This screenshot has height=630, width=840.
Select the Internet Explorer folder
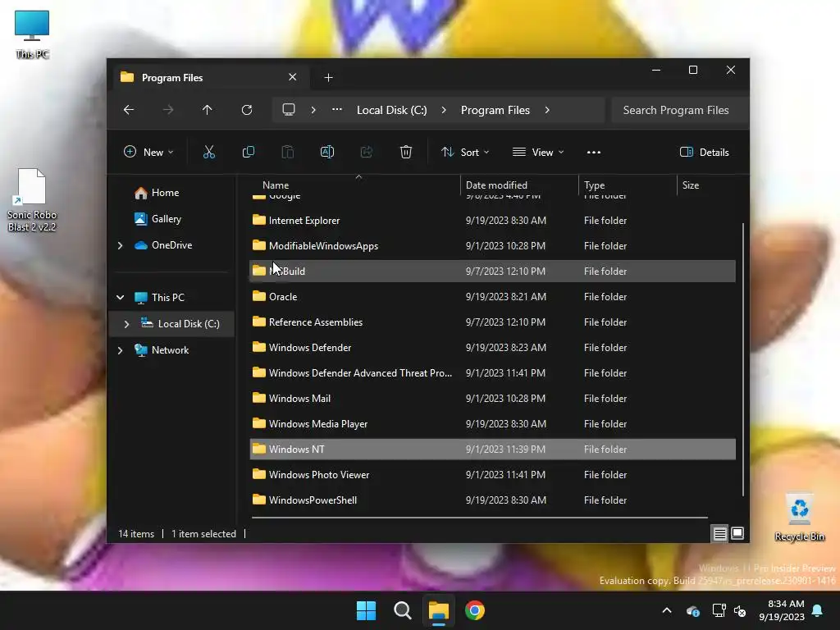(x=492, y=221)
